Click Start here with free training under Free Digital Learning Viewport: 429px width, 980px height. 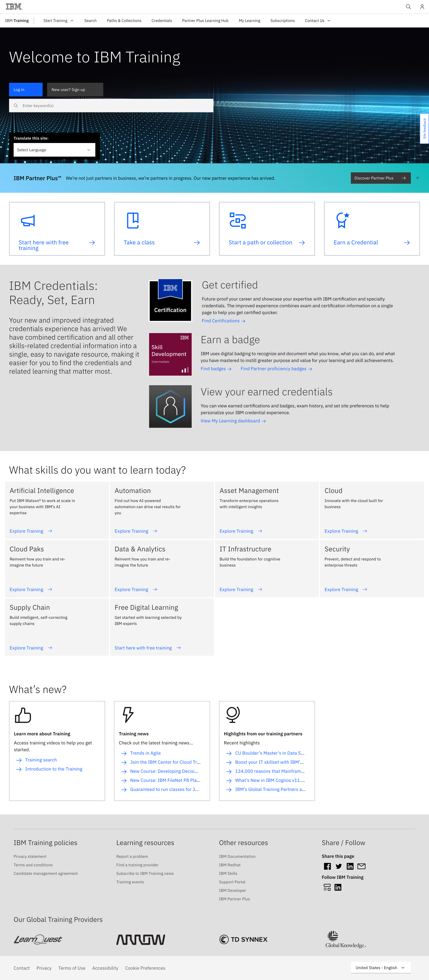tap(148, 648)
